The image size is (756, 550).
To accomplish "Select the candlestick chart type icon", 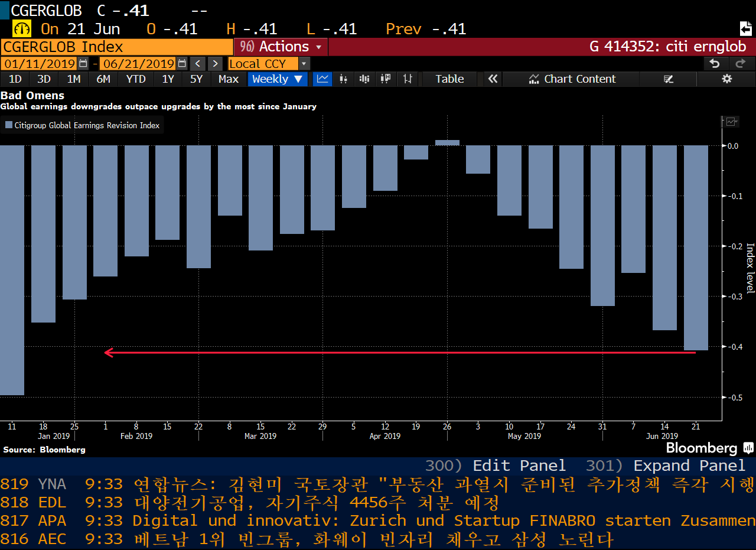I will coord(343,79).
